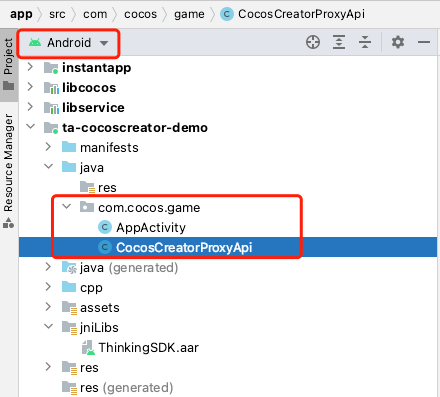Select the res (generated) folder
The height and width of the screenshot is (397, 440).
click(228, 387)
